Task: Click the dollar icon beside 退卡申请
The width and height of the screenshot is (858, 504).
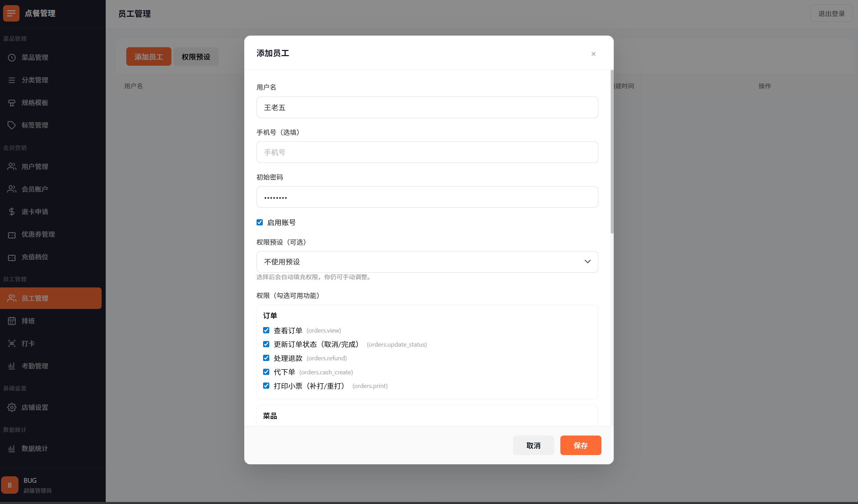Action: (12, 212)
